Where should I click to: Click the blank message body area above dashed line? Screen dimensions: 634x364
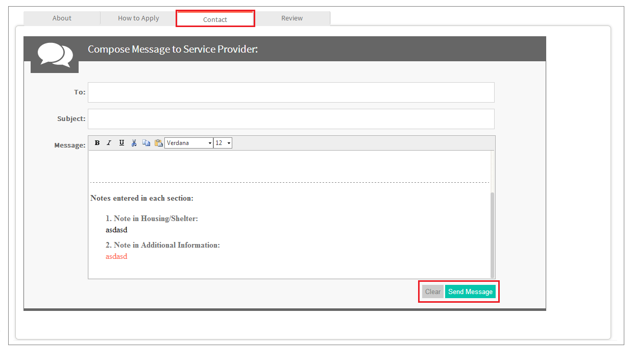[289, 166]
